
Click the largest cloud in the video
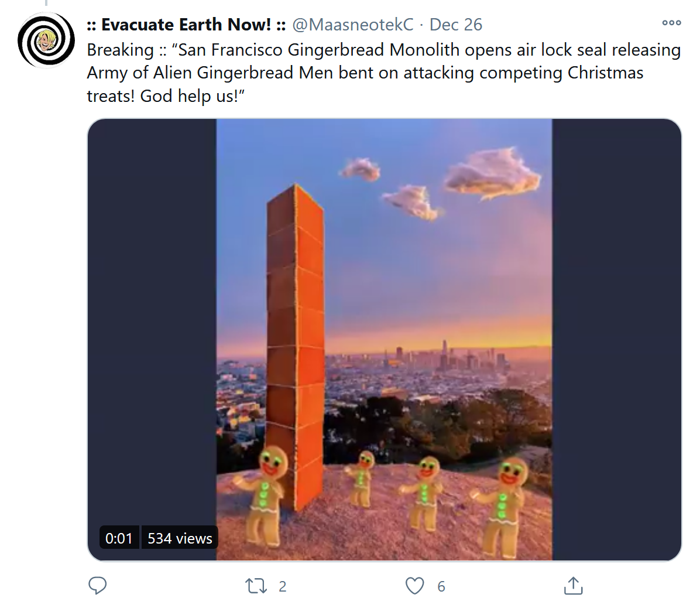pos(492,174)
